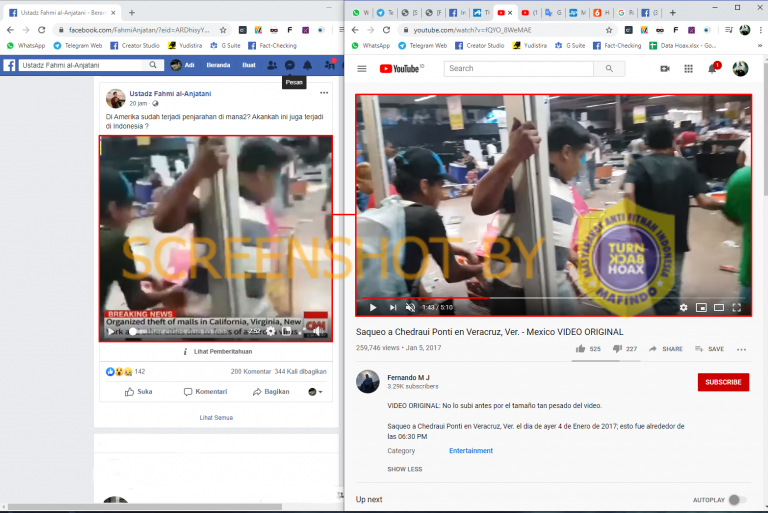
Task: Open the YouTube hamburger guide menu
Action: tap(362, 69)
